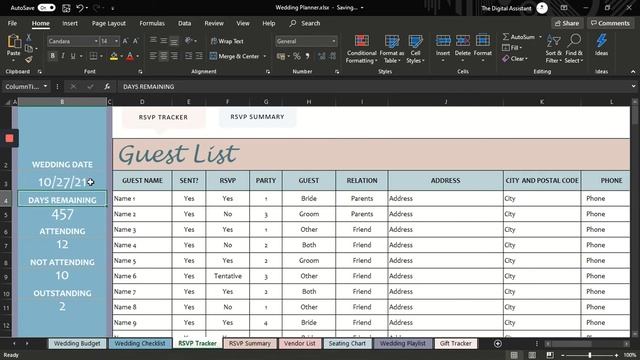Open the File menu

12,23
